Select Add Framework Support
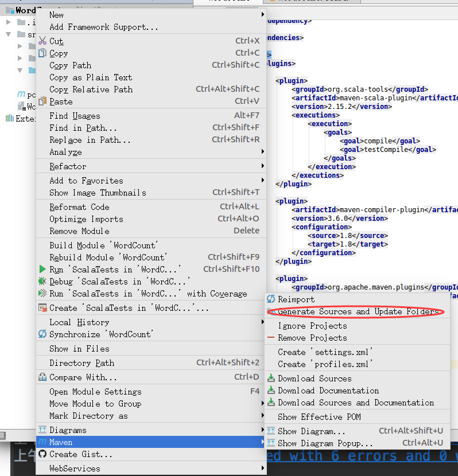This screenshot has height=476, width=458. tap(151, 27)
